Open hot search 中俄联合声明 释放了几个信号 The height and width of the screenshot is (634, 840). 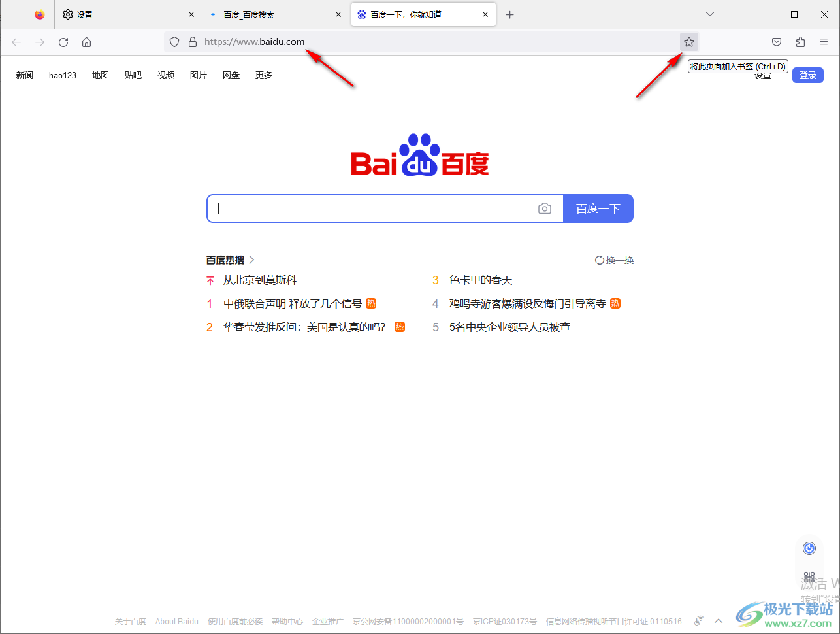[x=293, y=304]
